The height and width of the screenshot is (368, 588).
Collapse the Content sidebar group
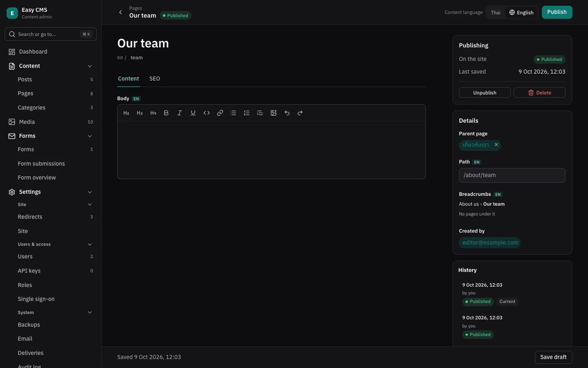(90, 66)
